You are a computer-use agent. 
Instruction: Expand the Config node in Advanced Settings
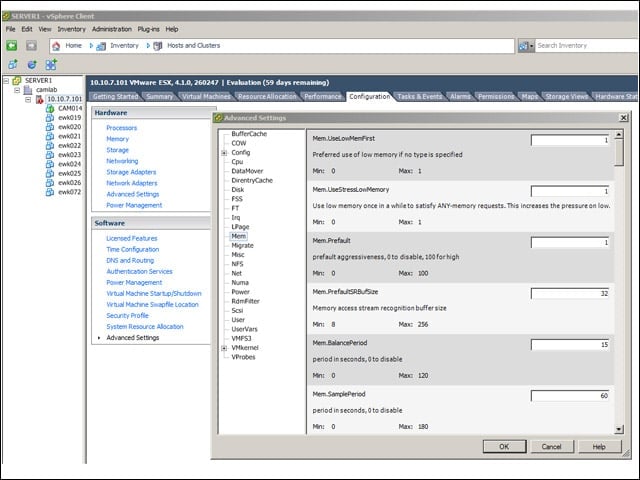[224, 153]
